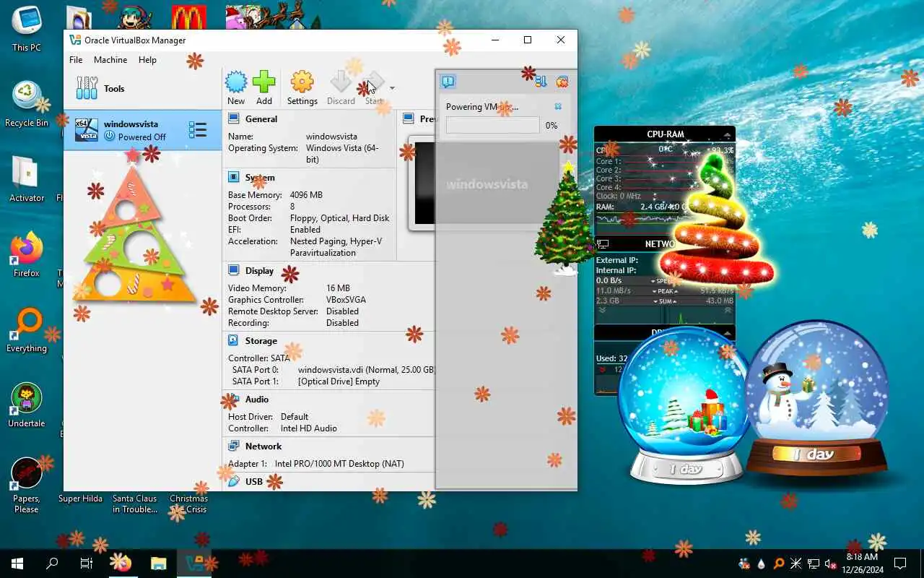
Task: Click the PEAK down arrow
Action: click(653, 291)
